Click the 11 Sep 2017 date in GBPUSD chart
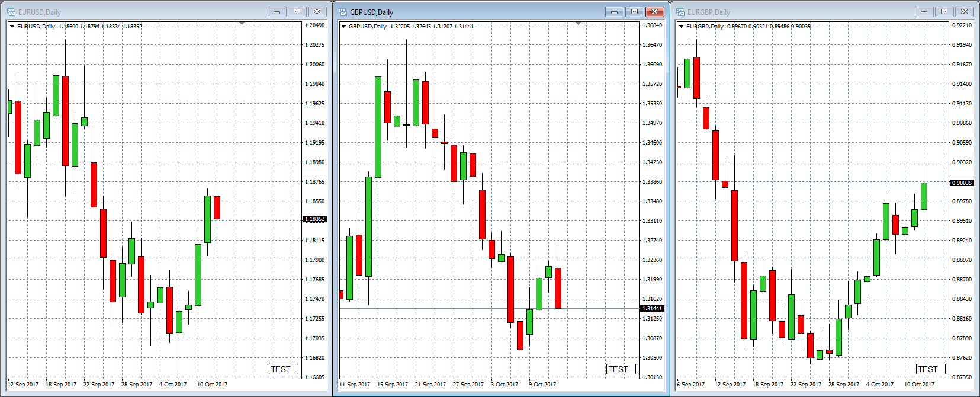980x397 pixels. (x=355, y=385)
